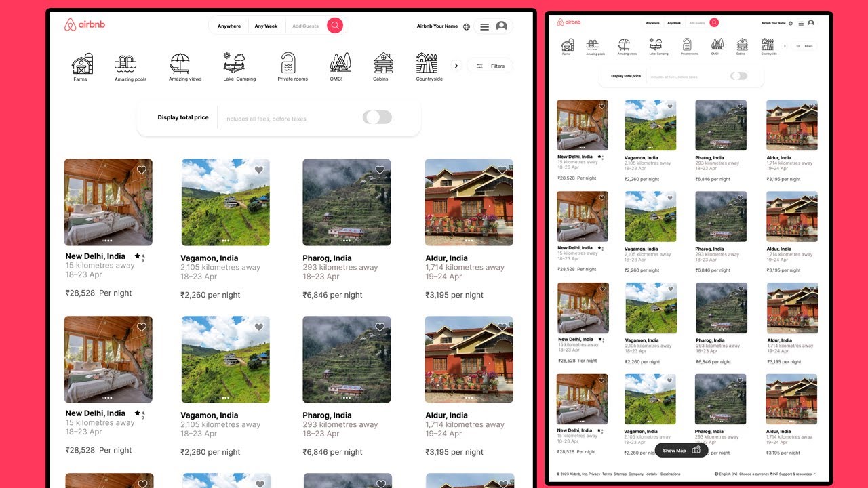The image size is (868, 488).
Task: Open top-row Aldur house photo, large window
Action: click(469, 202)
